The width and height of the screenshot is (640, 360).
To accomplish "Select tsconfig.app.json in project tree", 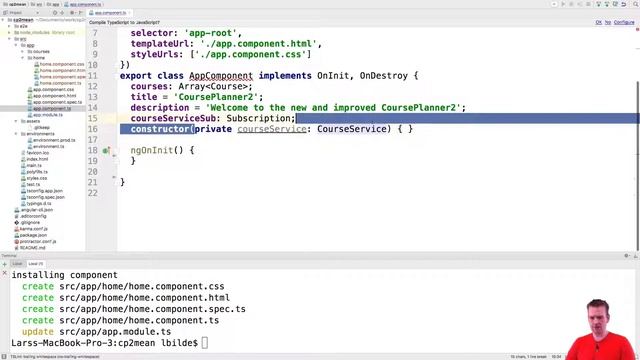I will coord(42,191).
